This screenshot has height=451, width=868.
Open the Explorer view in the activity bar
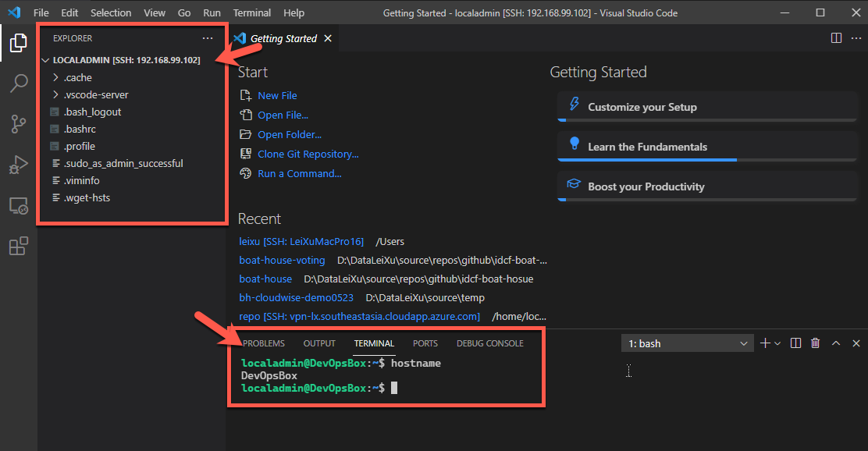(x=18, y=43)
